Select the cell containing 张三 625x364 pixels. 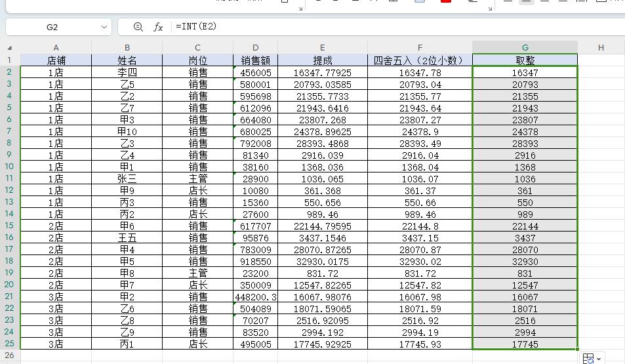(127, 178)
